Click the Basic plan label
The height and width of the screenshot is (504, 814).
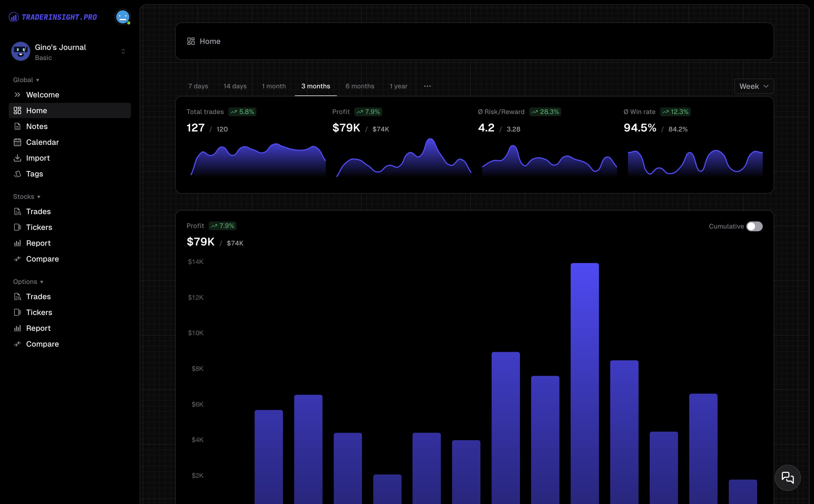click(x=43, y=58)
